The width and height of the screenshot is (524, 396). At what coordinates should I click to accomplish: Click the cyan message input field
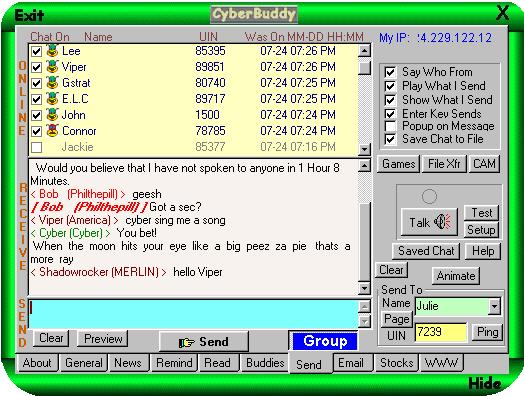coord(193,314)
